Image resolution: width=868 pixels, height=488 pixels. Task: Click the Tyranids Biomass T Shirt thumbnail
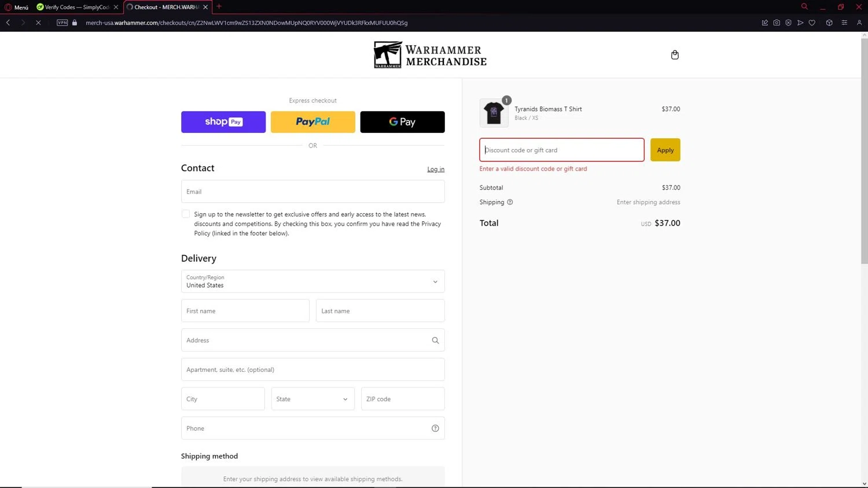pyautogui.click(x=494, y=113)
